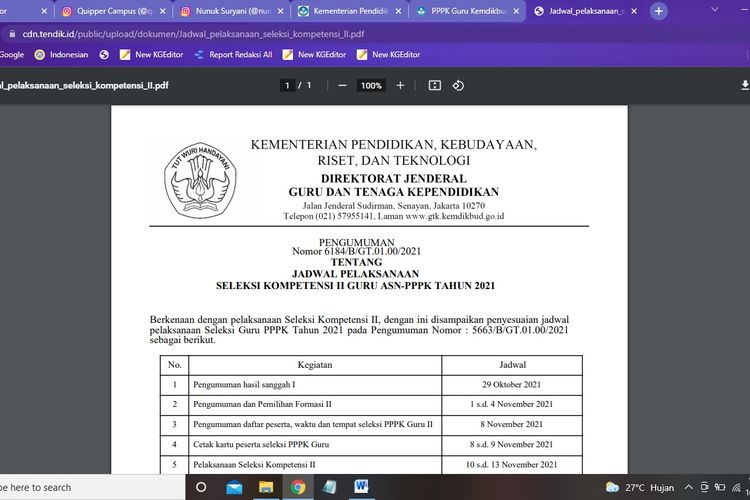Open a new browser tab

point(658,11)
